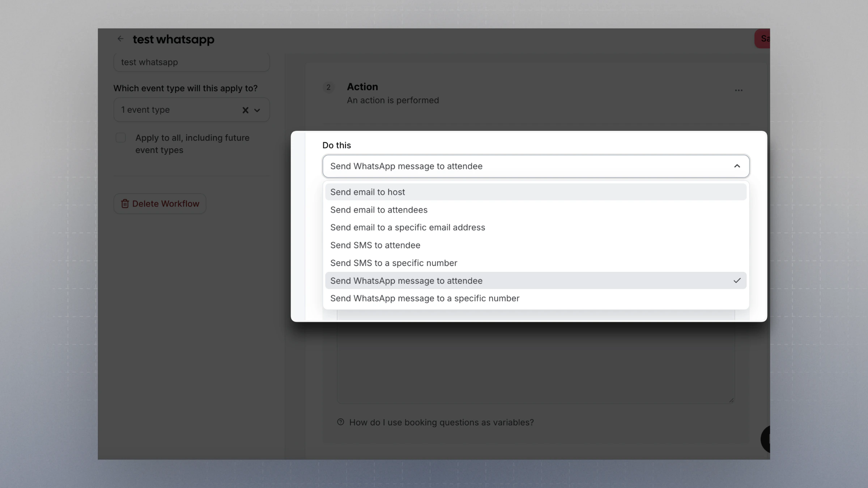The height and width of the screenshot is (488, 868).
Task: Click the checkmark on selected WhatsApp option
Action: [737, 281]
